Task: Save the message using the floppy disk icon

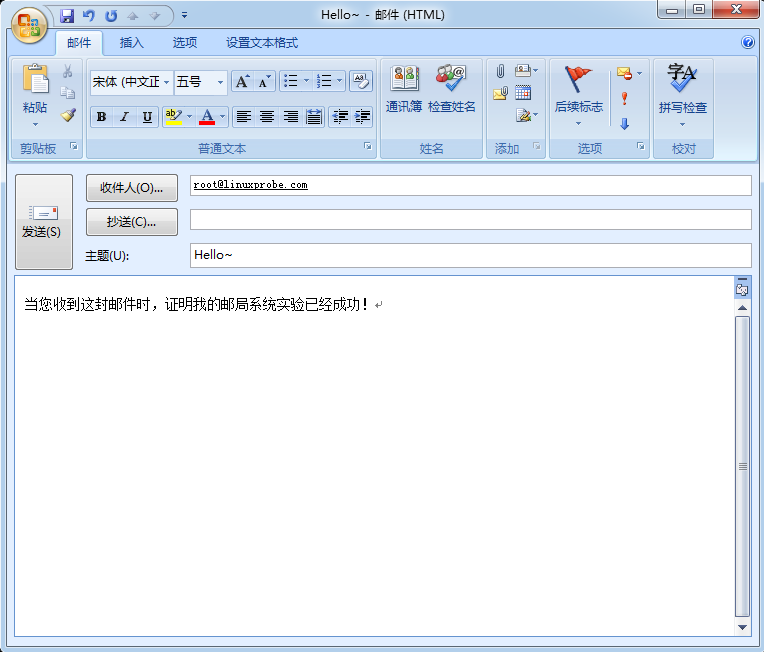Action: pyautogui.click(x=67, y=15)
